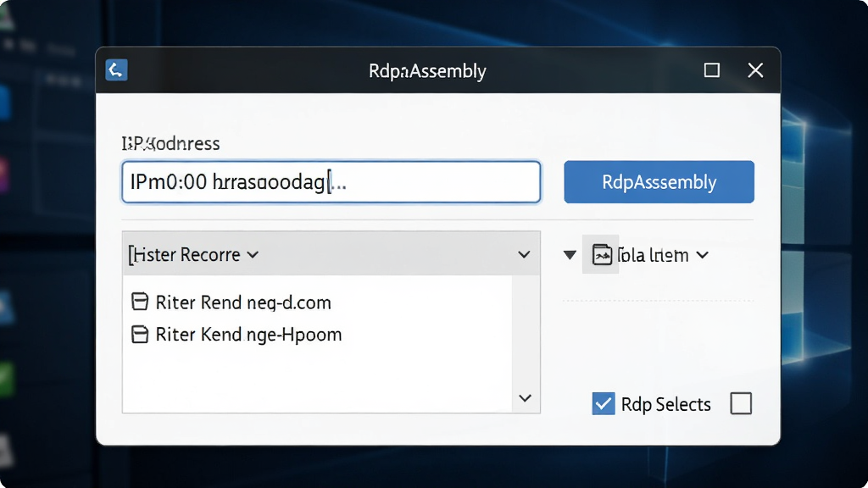Uncheck the Rdp Selects checkbox
This screenshot has height=488, width=868.
(604, 403)
